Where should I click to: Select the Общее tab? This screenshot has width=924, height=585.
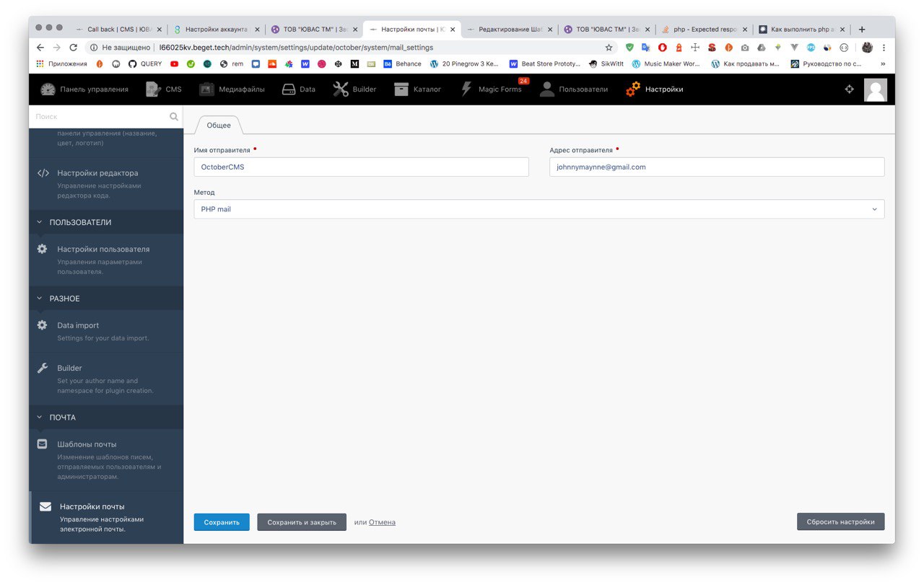[219, 125]
